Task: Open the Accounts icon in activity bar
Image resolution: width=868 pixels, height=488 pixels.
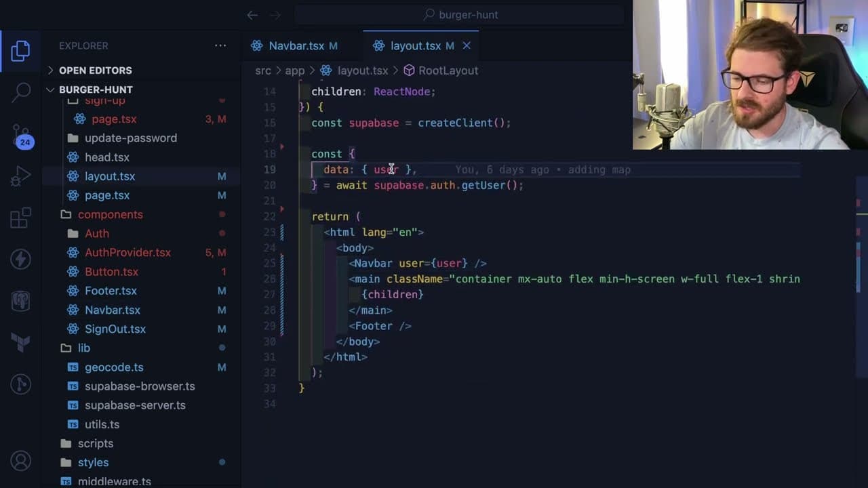Action: pyautogui.click(x=21, y=462)
